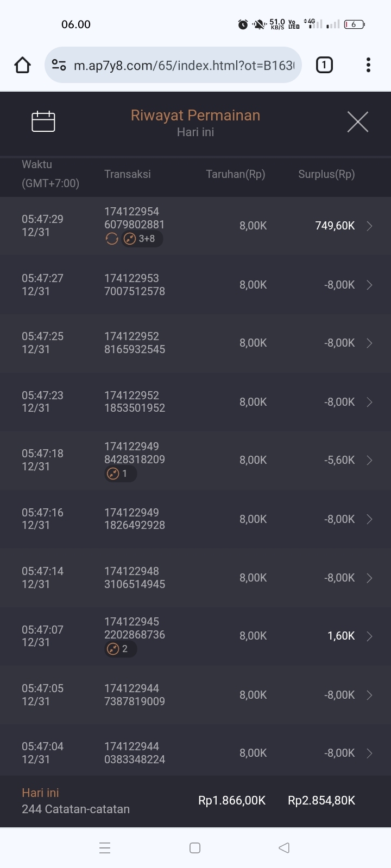Screen dimensions: 391x868
Task: Tap site info icon in address bar
Action: click(x=59, y=65)
